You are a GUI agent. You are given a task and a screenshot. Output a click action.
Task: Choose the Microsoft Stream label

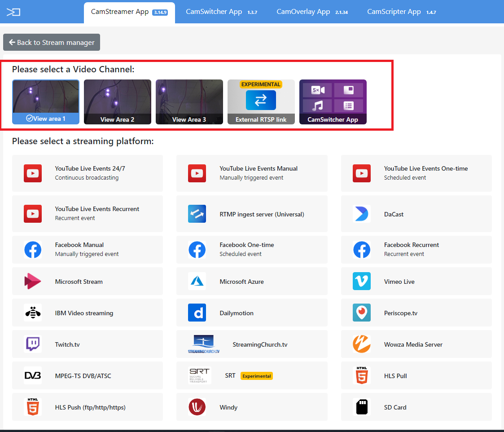tap(79, 282)
